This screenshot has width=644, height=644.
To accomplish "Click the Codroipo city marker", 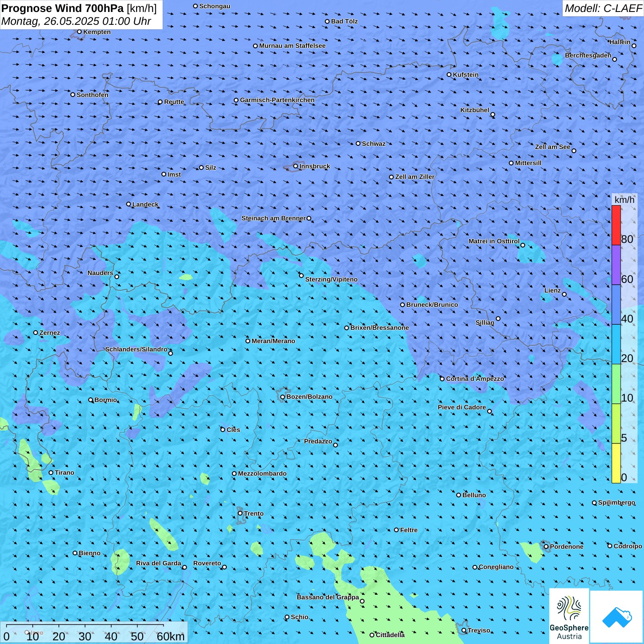I will click(610, 546).
